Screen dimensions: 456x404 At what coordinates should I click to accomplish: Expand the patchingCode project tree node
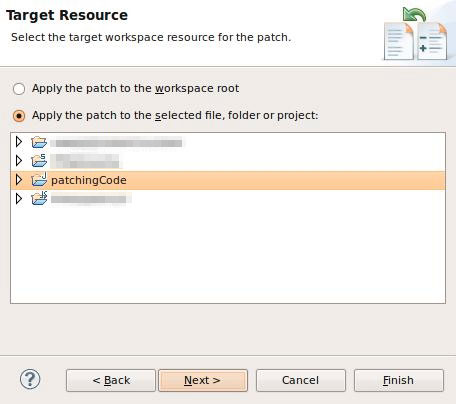19,180
